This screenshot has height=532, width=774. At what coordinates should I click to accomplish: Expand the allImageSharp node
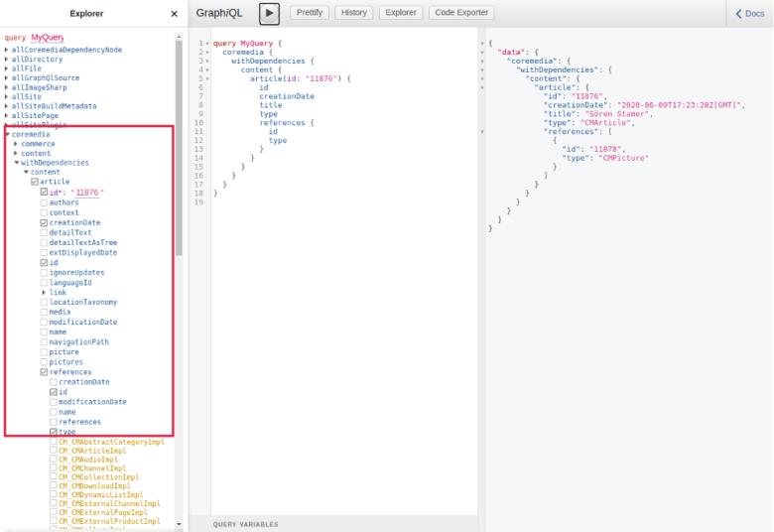(6, 87)
